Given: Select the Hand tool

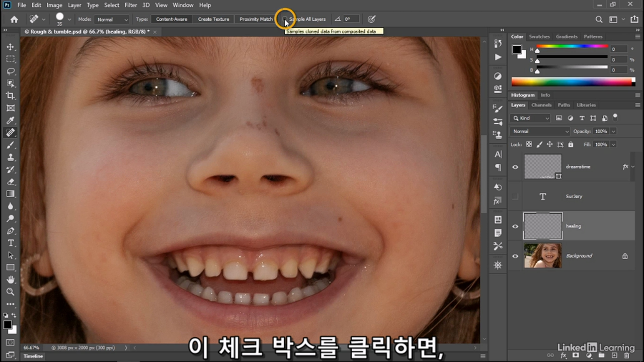Looking at the screenshot, I should [x=11, y=280].
